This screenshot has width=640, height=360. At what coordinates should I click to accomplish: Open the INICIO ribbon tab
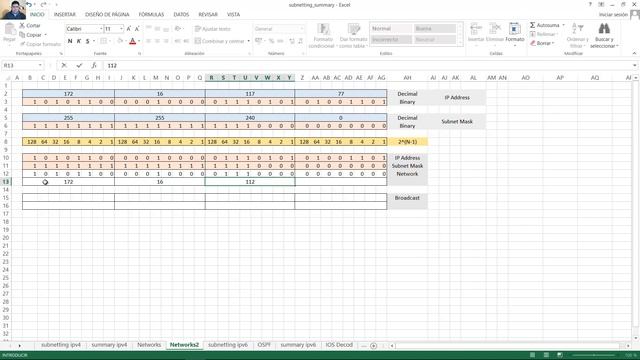pyautogui.click(x=37, y=14)
